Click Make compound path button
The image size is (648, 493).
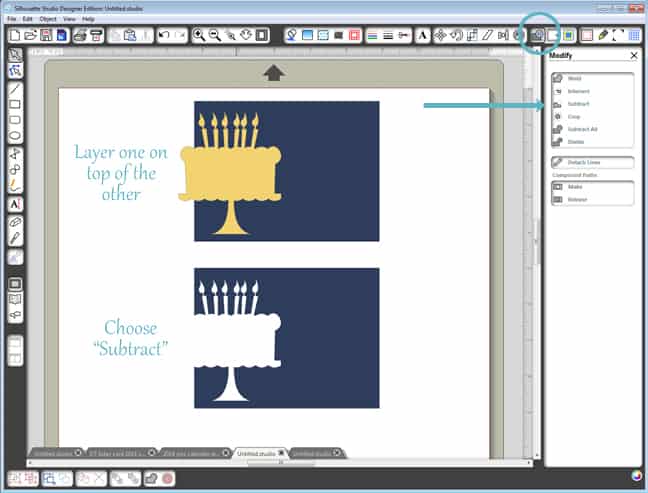592,187
